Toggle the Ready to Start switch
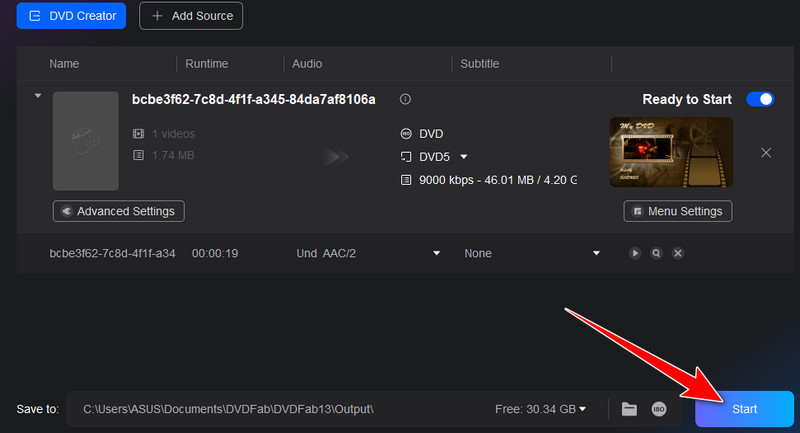 [x=760, y=99]
